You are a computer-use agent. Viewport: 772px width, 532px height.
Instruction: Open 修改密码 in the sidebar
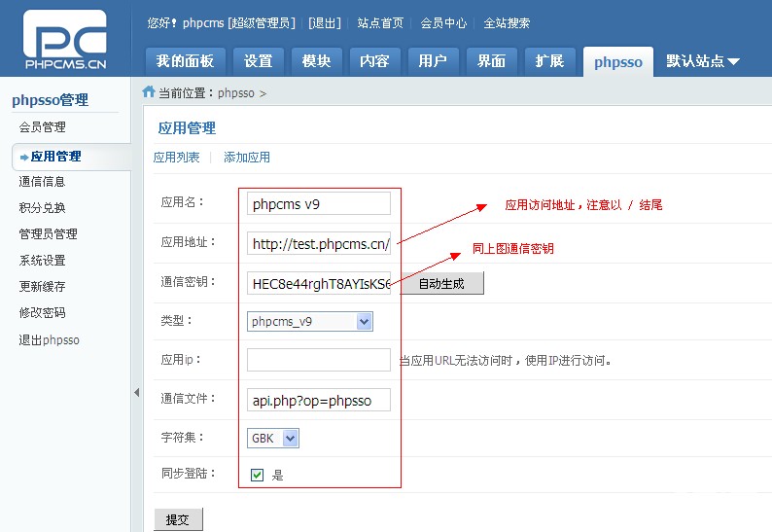pyautogui.click(x=43, y=313)
